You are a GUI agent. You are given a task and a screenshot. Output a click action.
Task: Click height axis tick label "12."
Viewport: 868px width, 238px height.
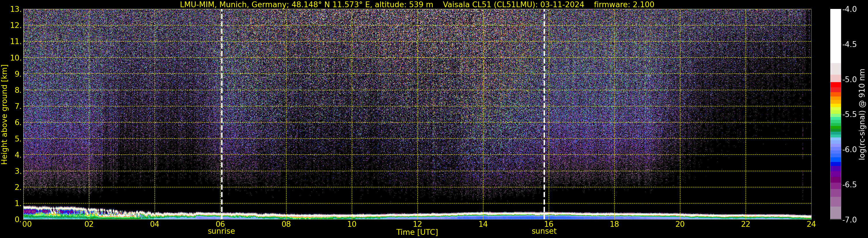16,25
